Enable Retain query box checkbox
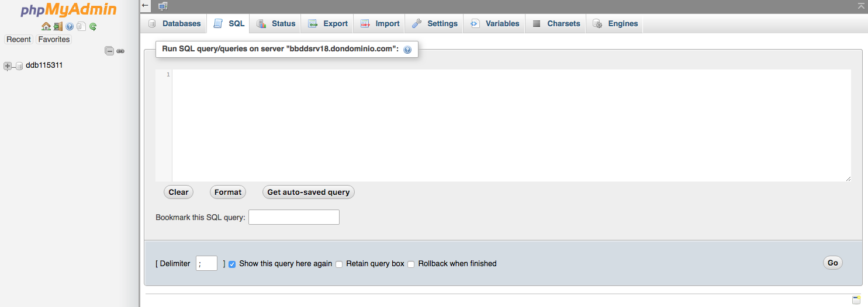Screen dimensions: 868x307 (x=339, y=264)
